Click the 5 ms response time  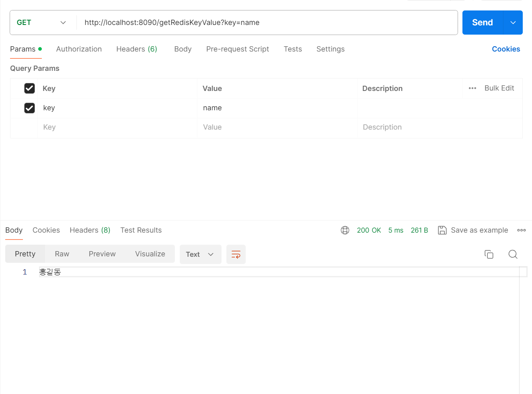[x=396, y=230]
